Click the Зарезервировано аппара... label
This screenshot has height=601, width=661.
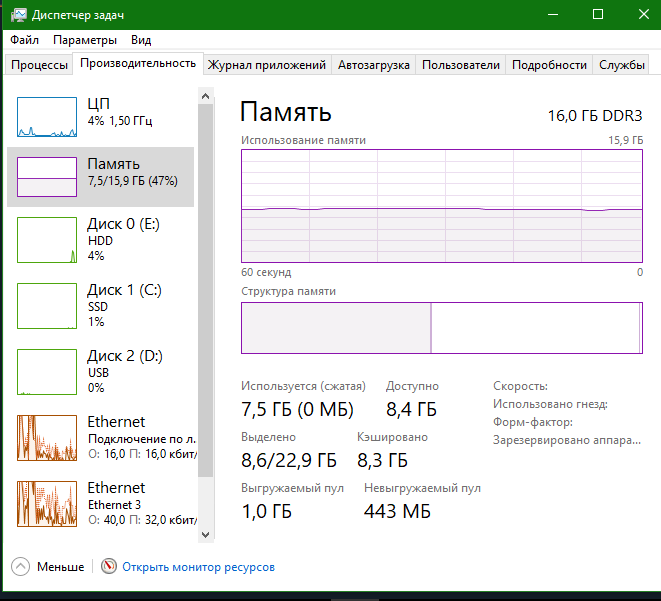pyautogui.click(x=567, y=440)
